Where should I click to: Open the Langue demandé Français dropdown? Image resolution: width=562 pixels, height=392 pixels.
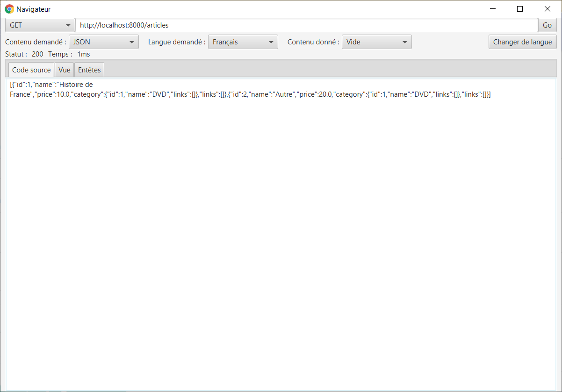[x=243, y=42]
